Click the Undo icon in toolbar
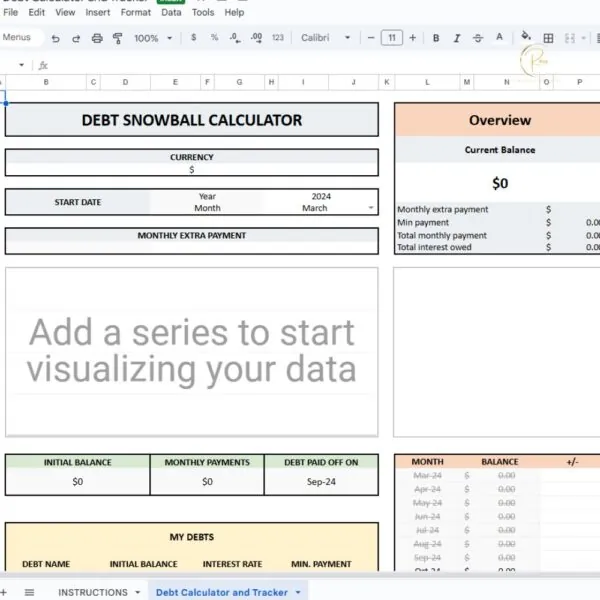 coord(55,38)
